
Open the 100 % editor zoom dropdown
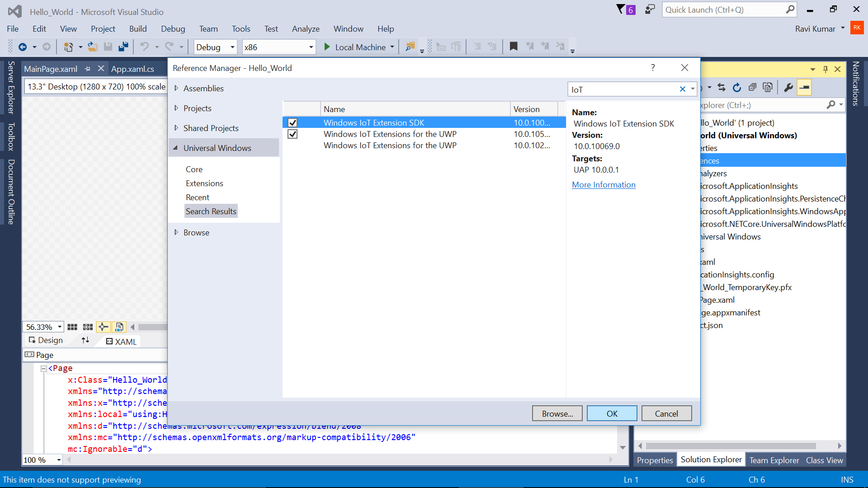point(59,460)
